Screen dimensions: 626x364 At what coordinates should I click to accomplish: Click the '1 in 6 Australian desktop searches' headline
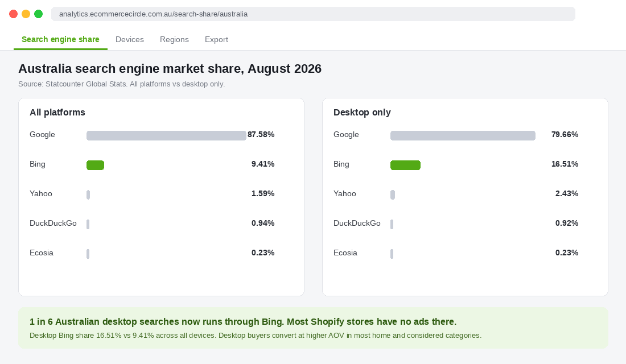point(243,322)
